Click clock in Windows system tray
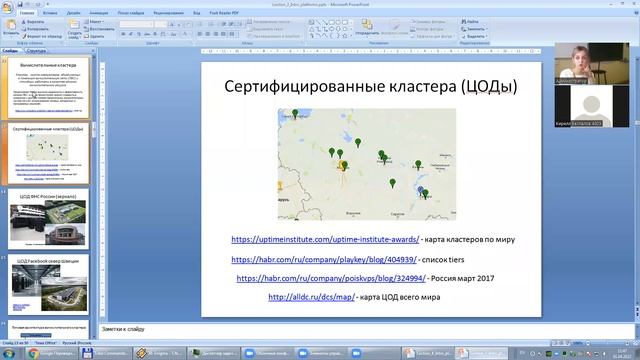 tap(622, 353)
